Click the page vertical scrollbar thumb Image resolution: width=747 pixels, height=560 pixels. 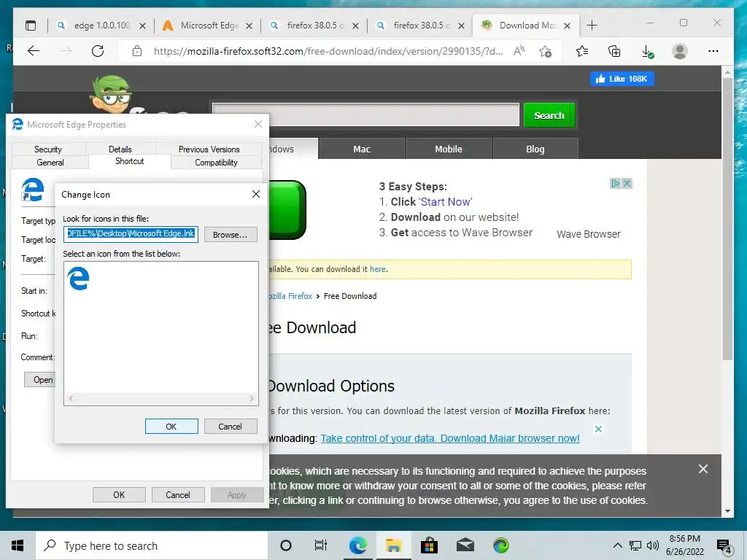coord(727,219)
